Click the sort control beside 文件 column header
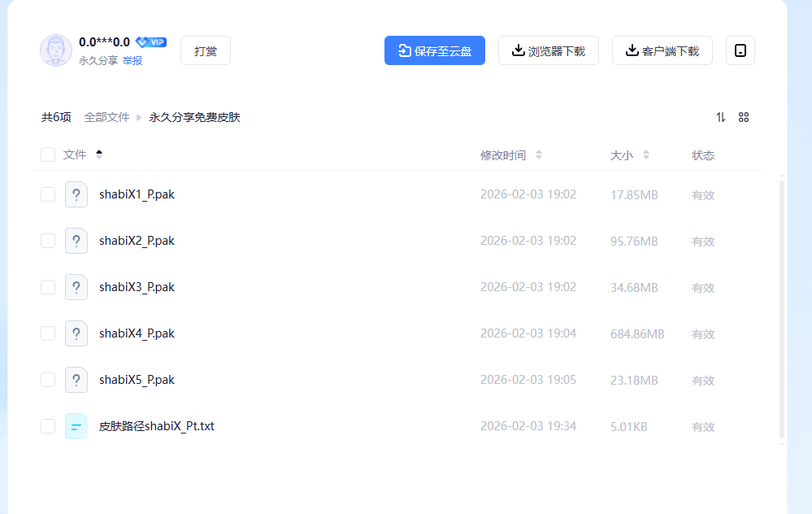 [98, 154]
